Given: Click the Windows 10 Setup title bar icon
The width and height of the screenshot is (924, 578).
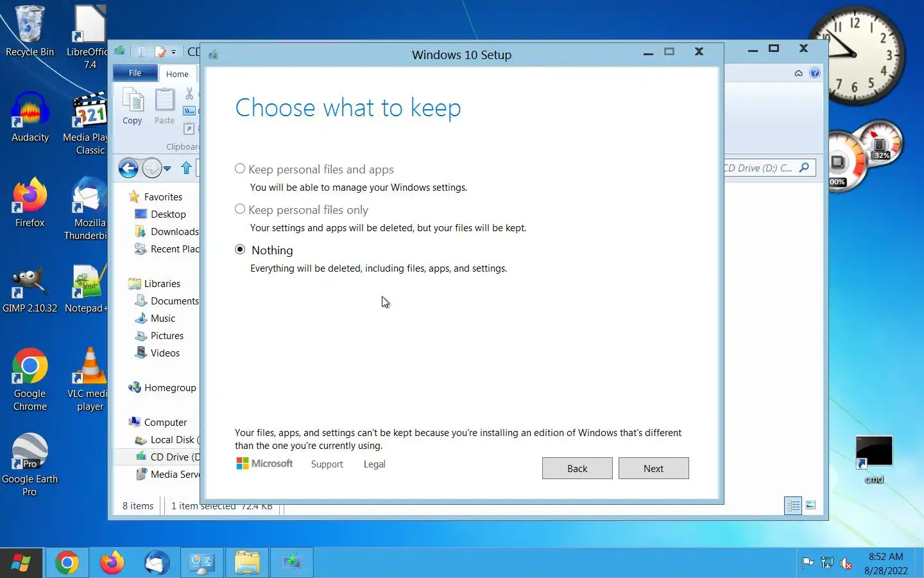Looking at the screenshot, I should 213,55.
